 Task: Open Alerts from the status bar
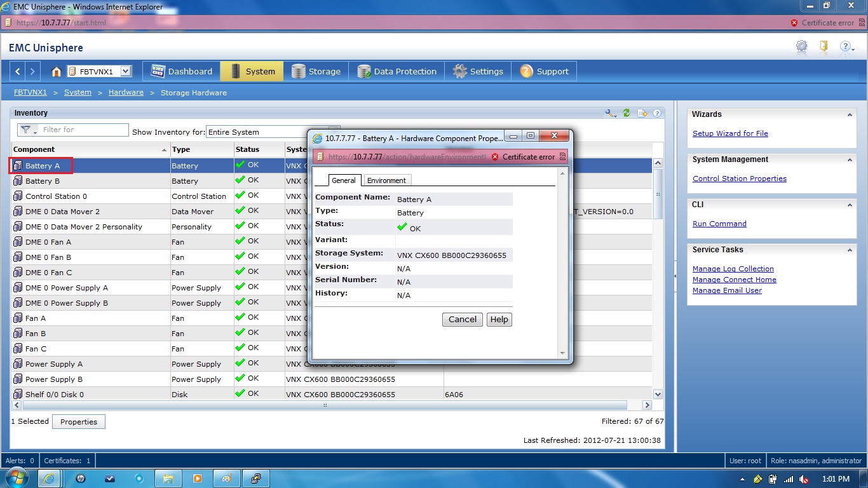(19, 461)
